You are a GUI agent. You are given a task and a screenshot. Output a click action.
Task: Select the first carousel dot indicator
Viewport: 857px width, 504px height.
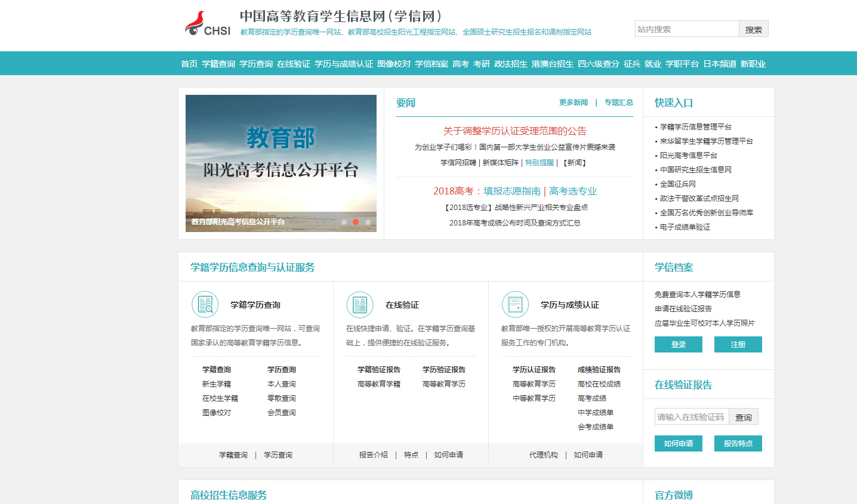(344, 222)
